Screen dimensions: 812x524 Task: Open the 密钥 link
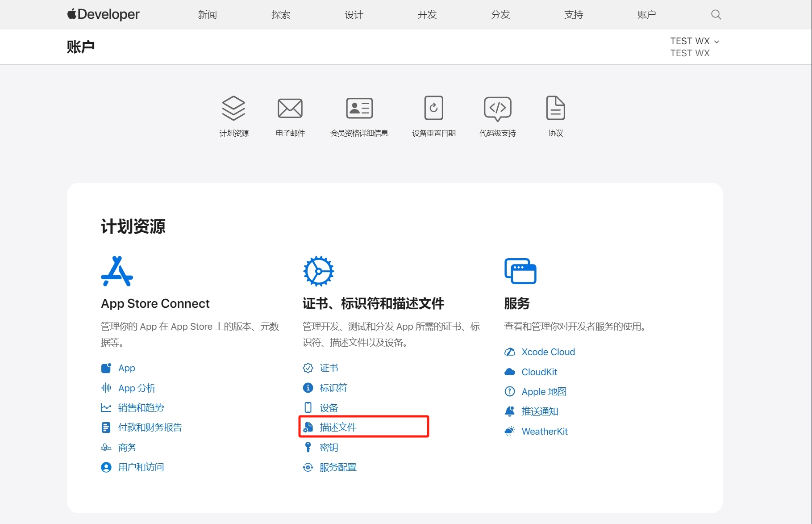click(329, 447)
